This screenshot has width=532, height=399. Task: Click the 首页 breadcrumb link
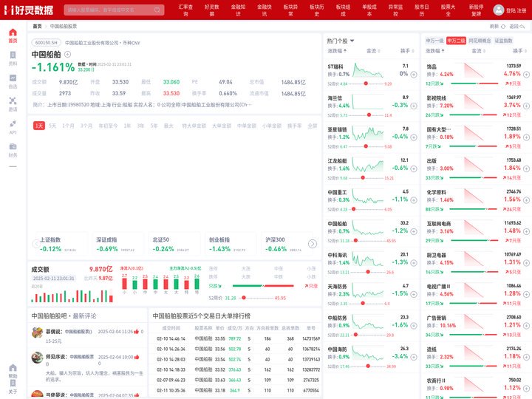(37, 26)
